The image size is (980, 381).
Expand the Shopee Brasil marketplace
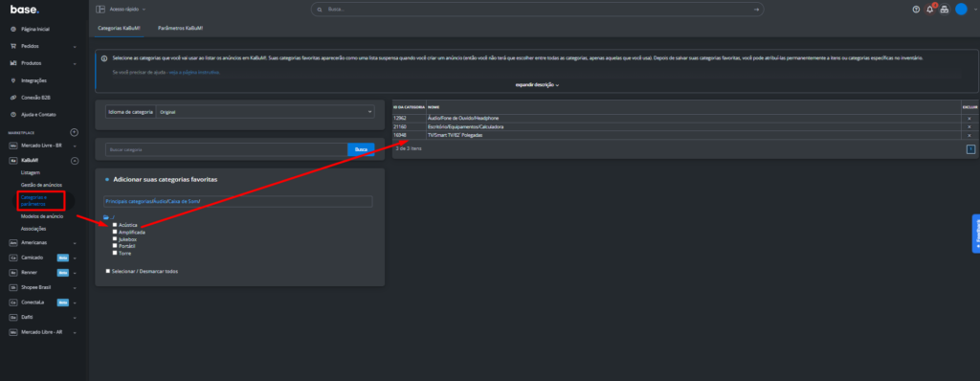point(75,288)
